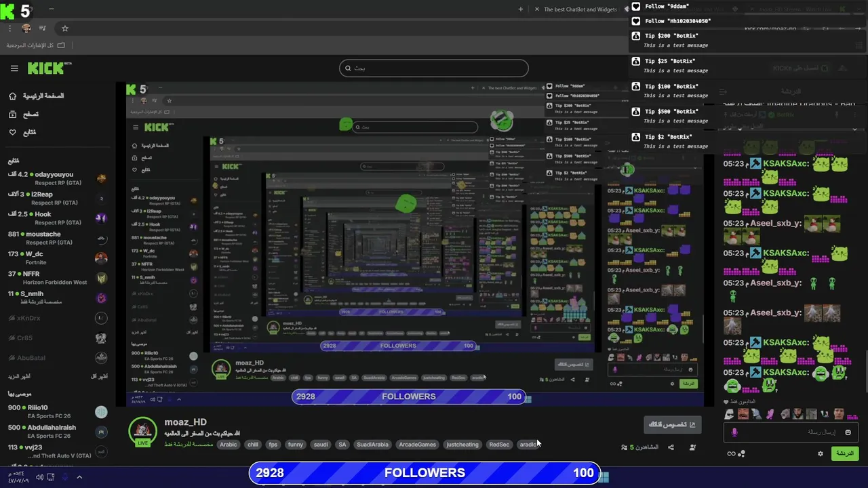Screen dimensions: 868x488
Task: Click the search field on Kick
Action: click(x=434, y=68)
